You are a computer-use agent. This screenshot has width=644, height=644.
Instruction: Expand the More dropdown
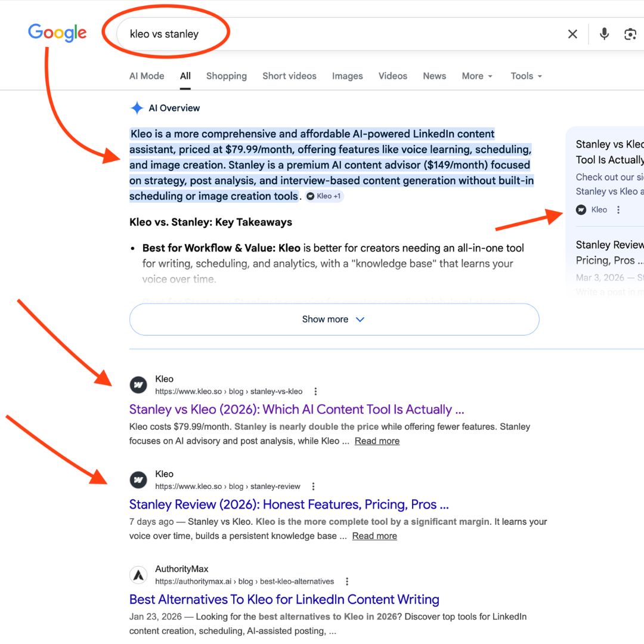477,76
